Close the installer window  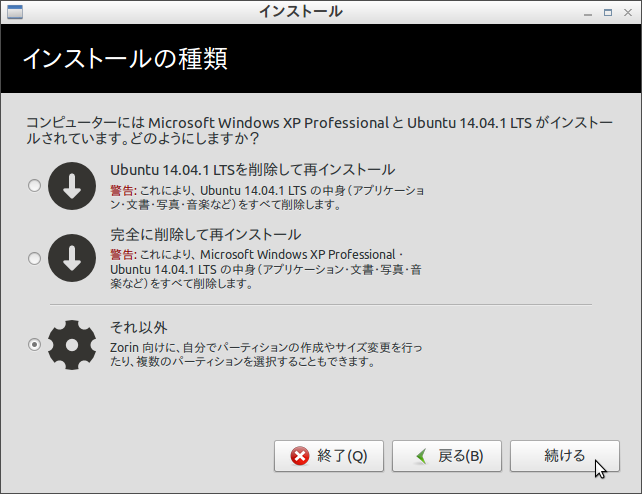tap(628, 13)
